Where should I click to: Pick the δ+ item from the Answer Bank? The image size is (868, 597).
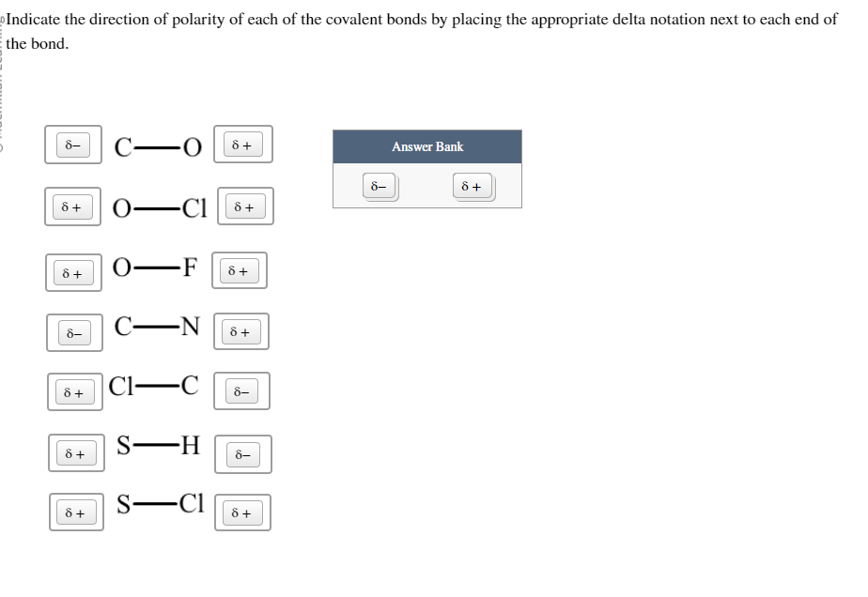pyautogui.click(x=473, y=185)
